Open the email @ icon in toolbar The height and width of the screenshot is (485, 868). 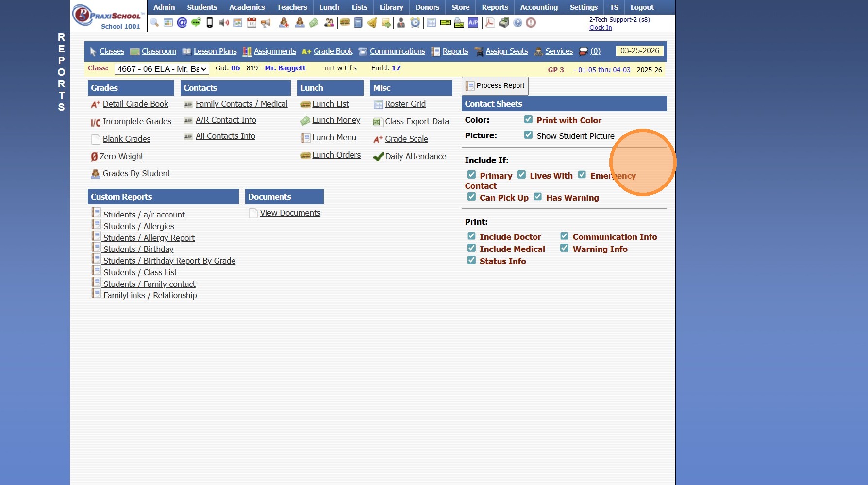point(182,23)
